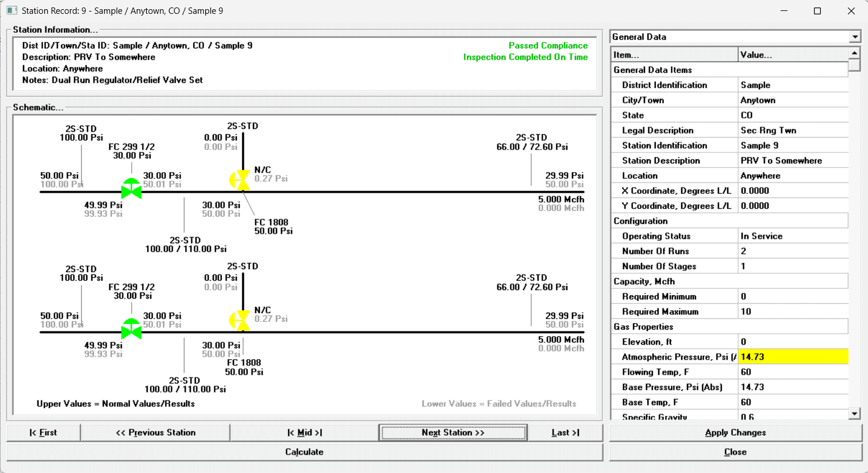This screenshot has height=473, width=868.
Task: Select the Required Minimum capacity value
Action: pyautogui.click(x=793, y=296)
